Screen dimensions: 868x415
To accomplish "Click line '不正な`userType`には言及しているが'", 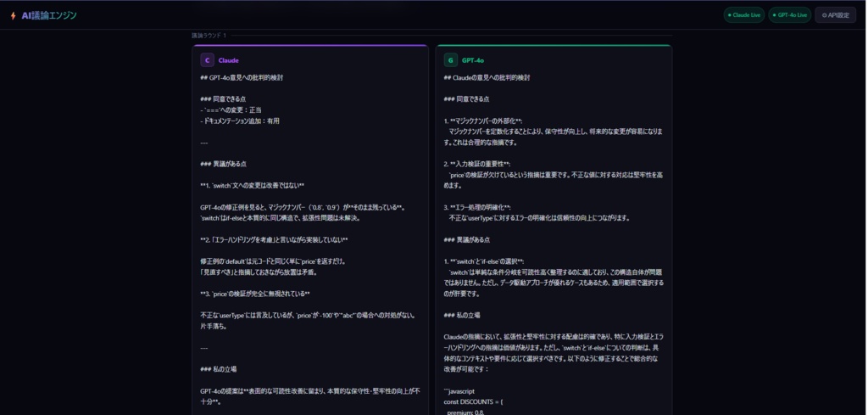I will click(309, 315).
